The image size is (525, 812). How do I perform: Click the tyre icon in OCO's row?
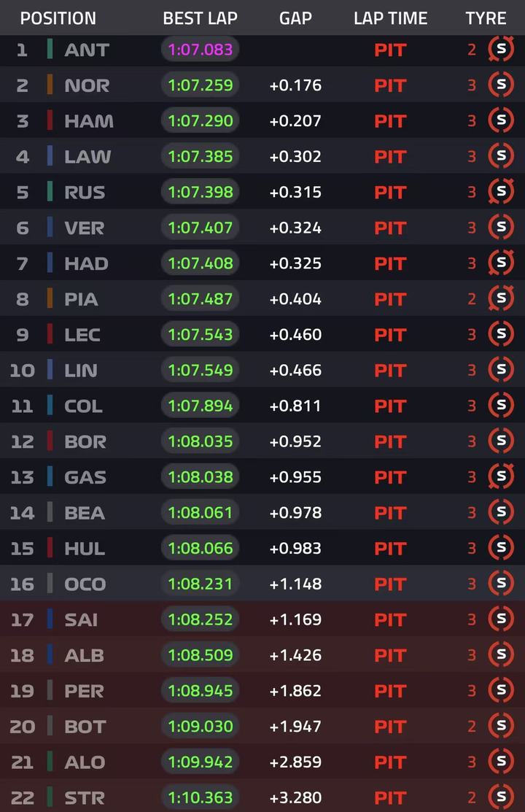501,583
